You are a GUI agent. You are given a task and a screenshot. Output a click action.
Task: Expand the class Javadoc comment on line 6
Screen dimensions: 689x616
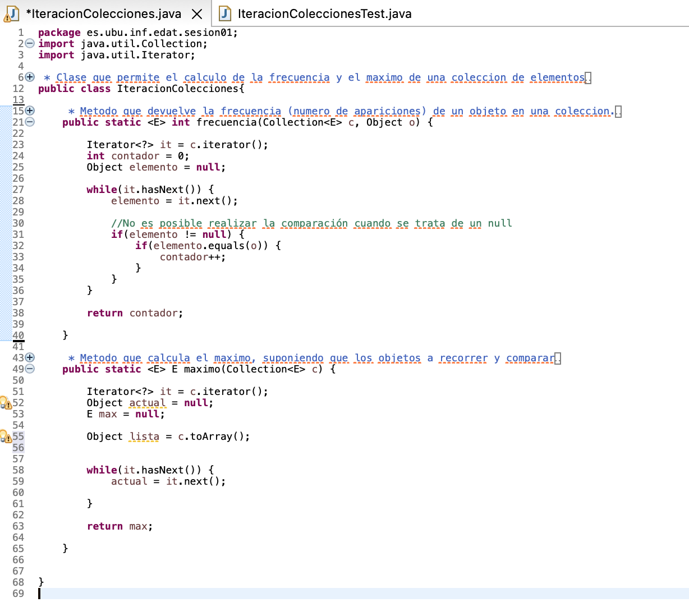point(30,77)
